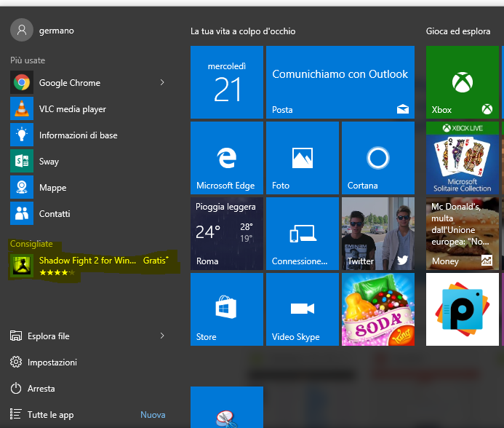This screenshot has height=428, width=504.
Task: Open the Mappe app
Action: [89, 187]
